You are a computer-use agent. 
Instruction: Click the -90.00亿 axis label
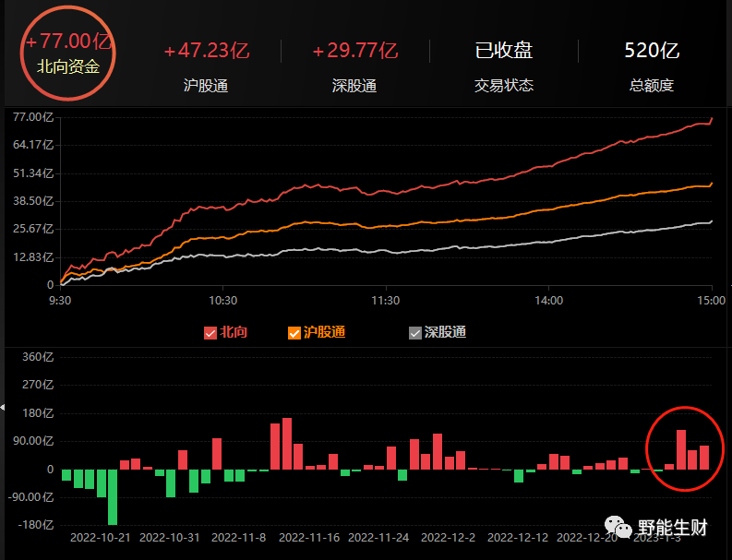click(30, 497)
